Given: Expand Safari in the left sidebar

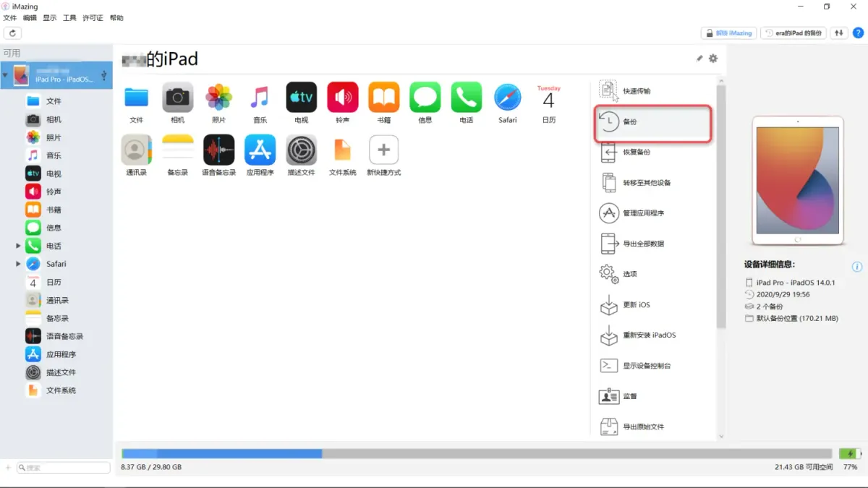Looking at the screenshot, I should pyautogui.click(x=18, y=263).
